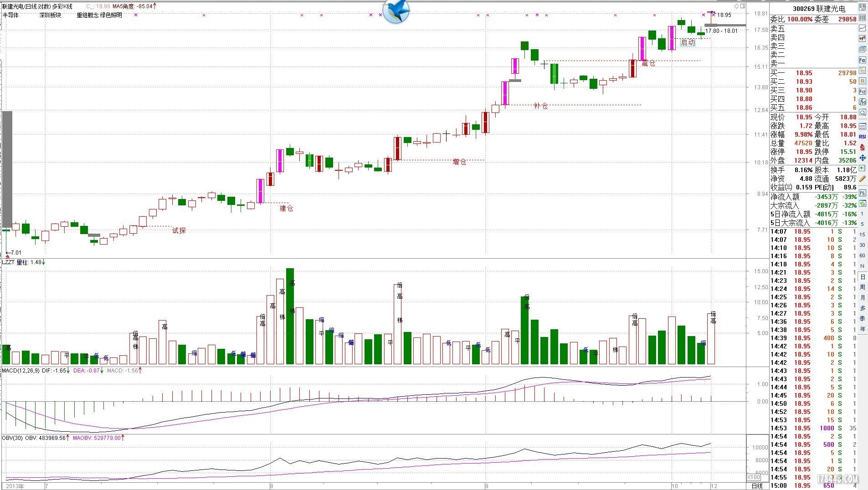Click the 买一 bid row at 18.95
The width and height of the screenshot is (868, 490).
tap(813, 73)
